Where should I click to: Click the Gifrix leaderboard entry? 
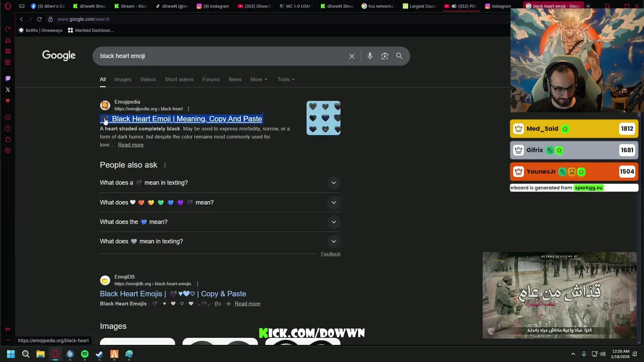pos(574,150)
